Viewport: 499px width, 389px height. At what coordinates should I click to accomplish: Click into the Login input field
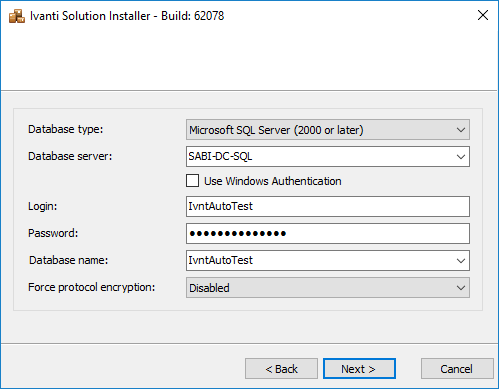(x=328, y=206)
